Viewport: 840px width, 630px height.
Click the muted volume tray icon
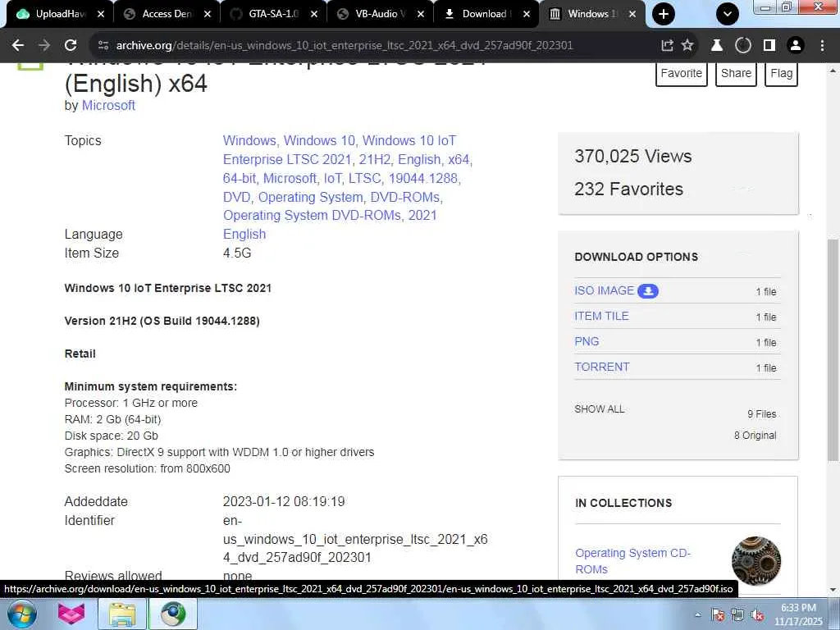(x=757, y=615)
